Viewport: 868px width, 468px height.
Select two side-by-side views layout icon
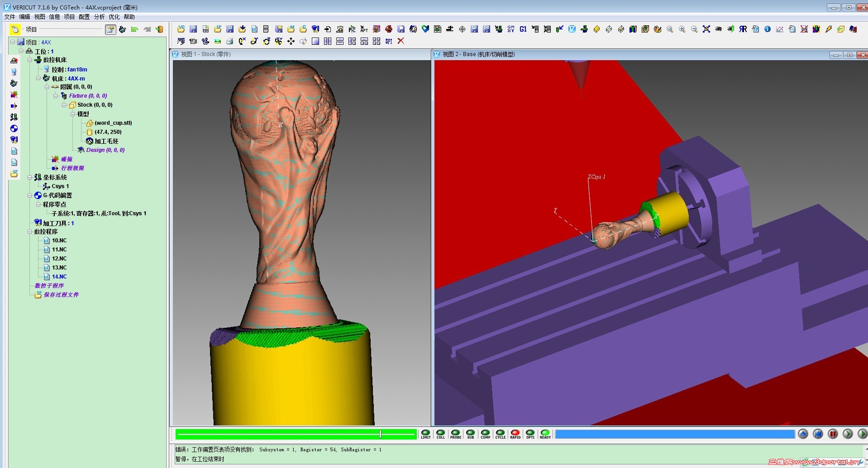pyautogui.click(x=328, y=41)
